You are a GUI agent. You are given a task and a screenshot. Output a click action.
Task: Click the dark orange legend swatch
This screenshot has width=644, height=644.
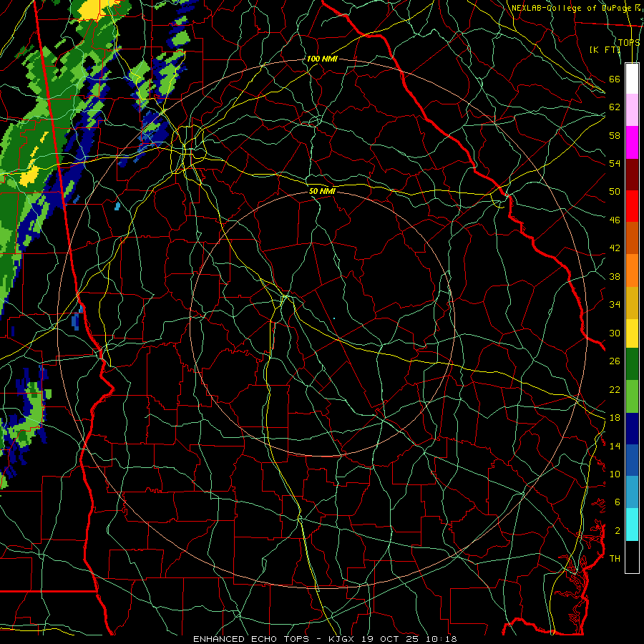(632, 238)
